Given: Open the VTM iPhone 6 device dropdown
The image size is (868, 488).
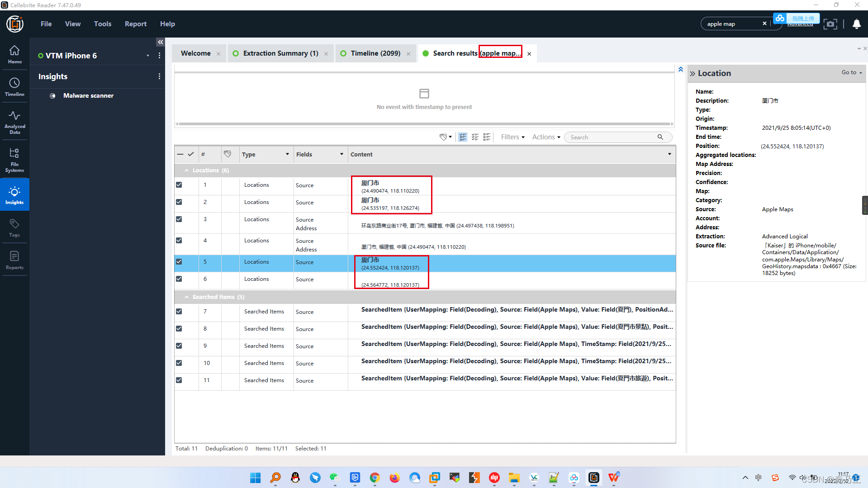Looking at the screenshot, I should tap(147, 56).
